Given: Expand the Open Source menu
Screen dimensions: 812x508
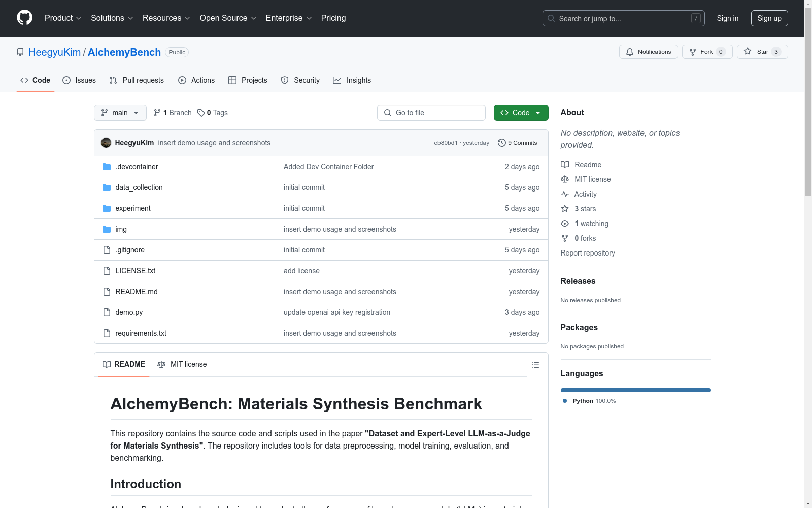Looking at the screenshot, I should pyautogui.click(x=228, y=18).
